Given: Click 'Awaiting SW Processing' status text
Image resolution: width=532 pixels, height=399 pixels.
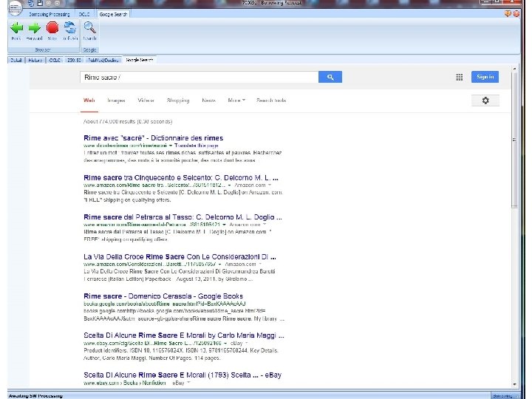Looking at the screenshot, I should click(x=35, y=396).
